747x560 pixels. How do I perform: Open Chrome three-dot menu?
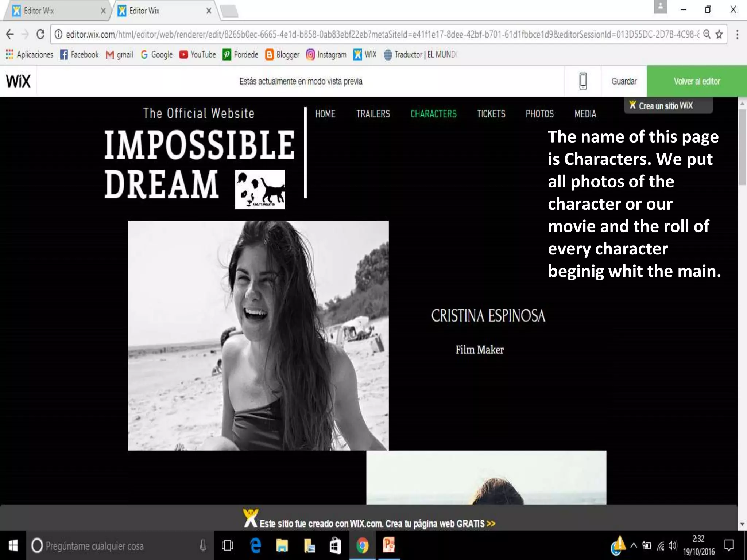[737, 34]
